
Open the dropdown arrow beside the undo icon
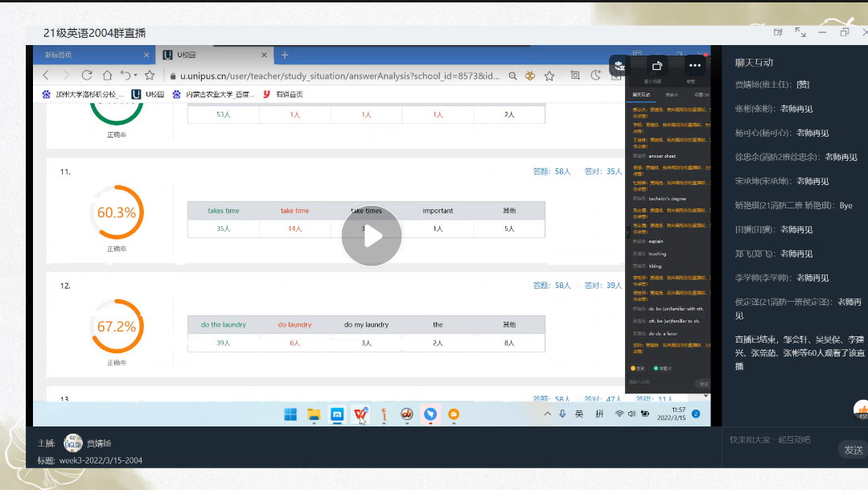tap(136, 76)
